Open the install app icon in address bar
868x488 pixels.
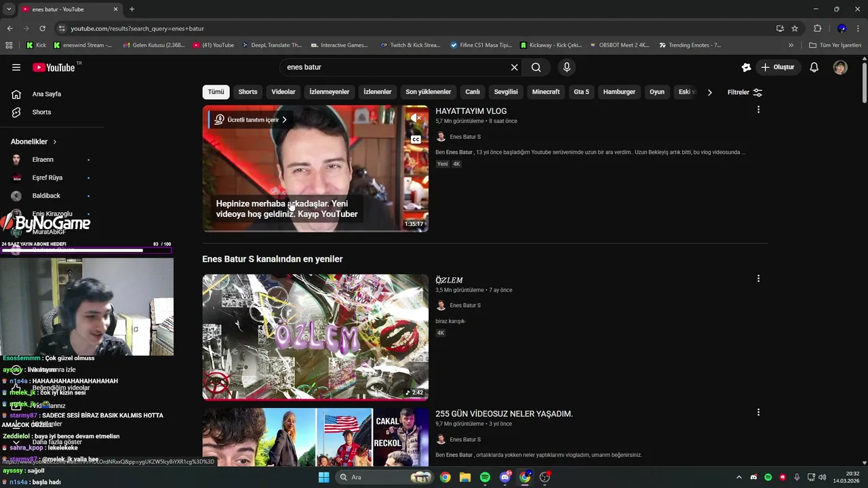(x=780, y=28)
